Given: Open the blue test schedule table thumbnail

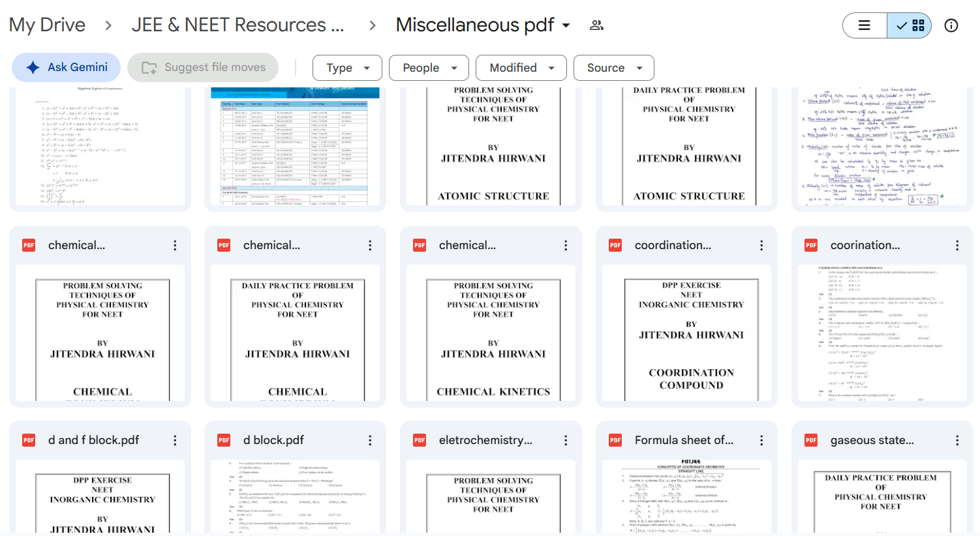Looking at the screenshot, I should pyautogui.click(x=296, y=146).
